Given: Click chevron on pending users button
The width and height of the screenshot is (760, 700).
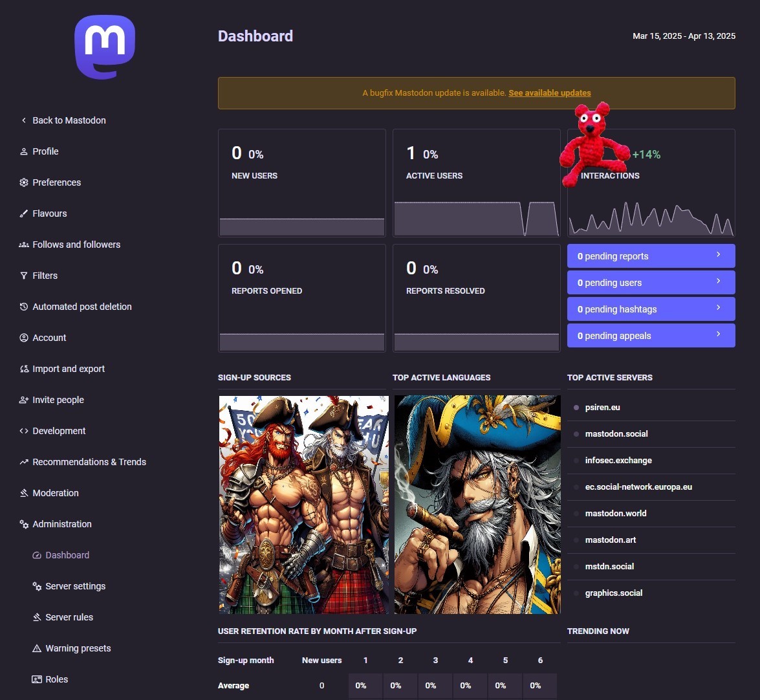Looking at the screenshot, I should coord(719,281).
